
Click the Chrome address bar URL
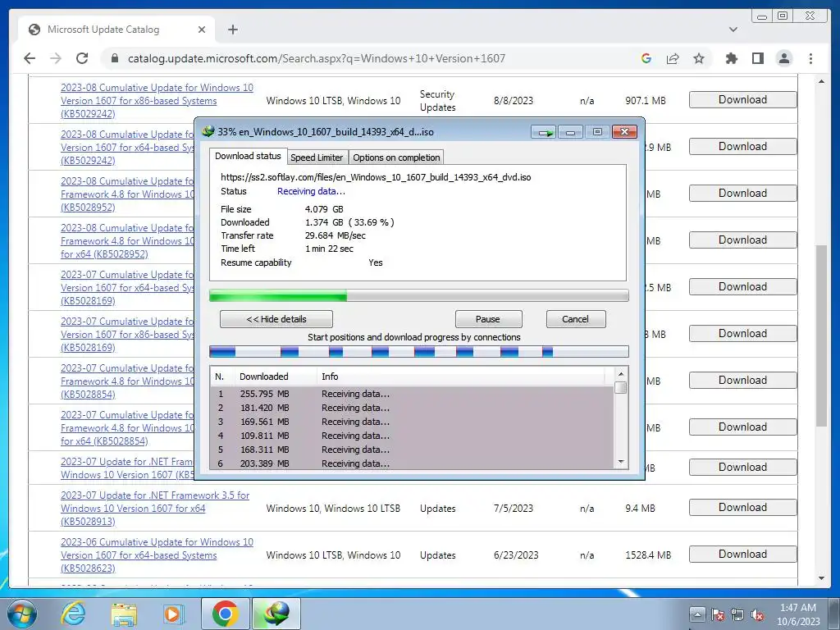click(316, 58)
